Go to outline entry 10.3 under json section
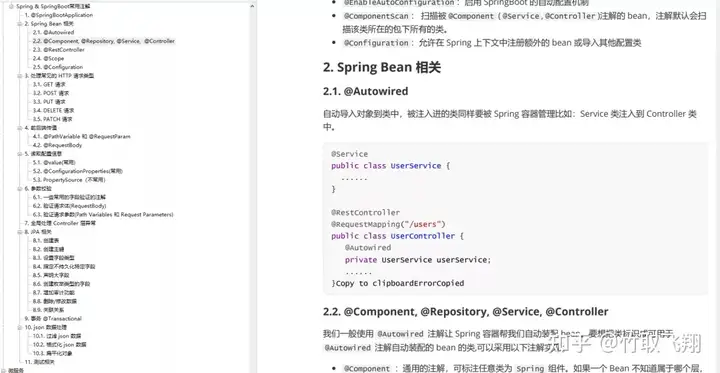The height and width of the screenshot is (373, 720). 52,353
